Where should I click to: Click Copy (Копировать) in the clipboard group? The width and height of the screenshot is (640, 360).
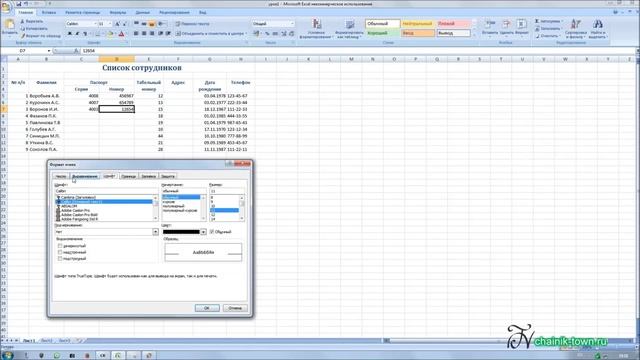[34, 29]
